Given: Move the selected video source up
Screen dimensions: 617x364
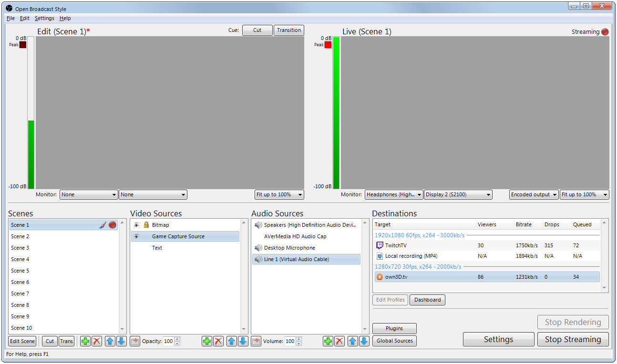Looking at the screenshot, I should [232, 341].
